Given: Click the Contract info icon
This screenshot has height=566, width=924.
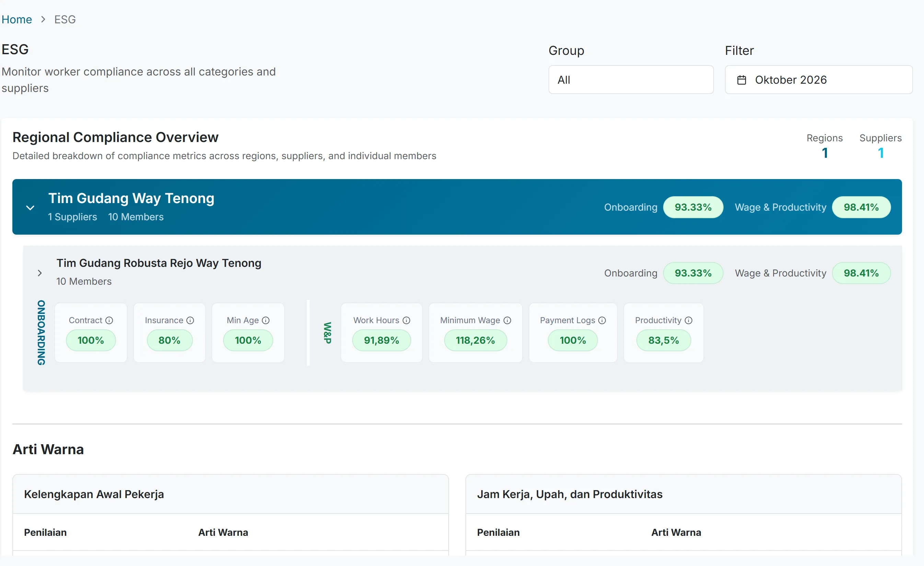Looking at the screenshot, I should tap(109, 320).
